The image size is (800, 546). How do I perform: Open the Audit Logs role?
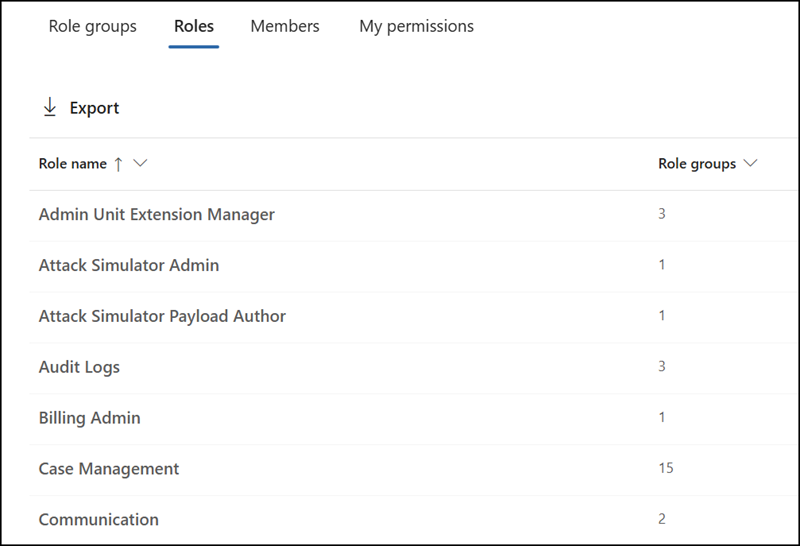[x=80, y=367]
